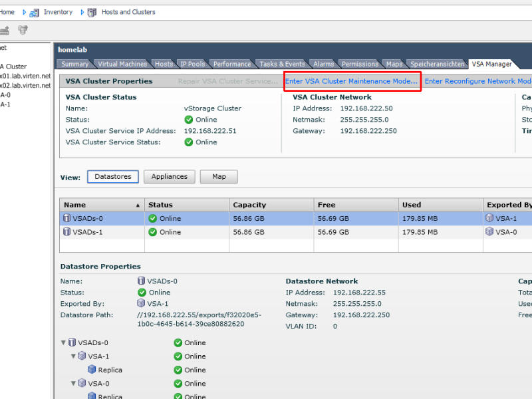Viewport: 532px width, 399px height.
Task: Click the green Online icon for cluster Status
Action: 189,120
